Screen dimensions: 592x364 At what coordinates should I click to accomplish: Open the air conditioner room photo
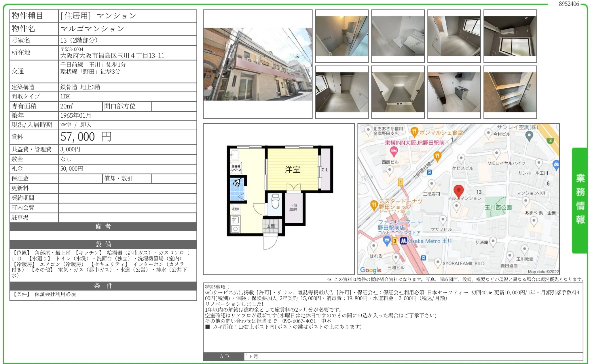[510, 36]
